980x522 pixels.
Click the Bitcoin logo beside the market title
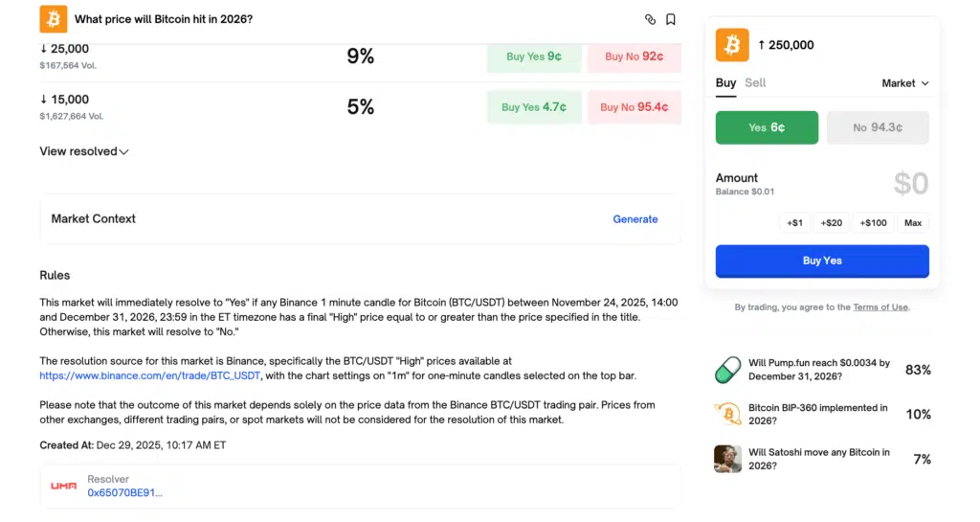click(53, 19)
